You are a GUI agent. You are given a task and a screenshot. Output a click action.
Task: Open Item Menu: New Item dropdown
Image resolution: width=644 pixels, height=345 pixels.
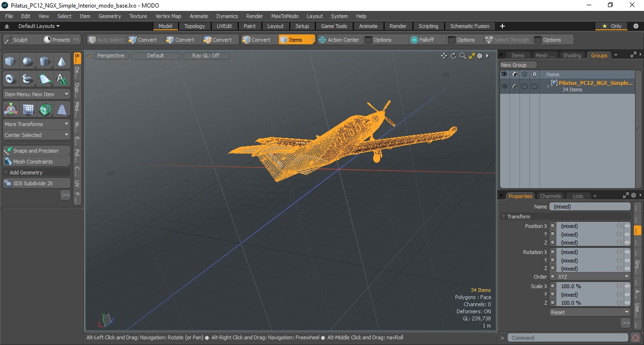pos(36,94)
